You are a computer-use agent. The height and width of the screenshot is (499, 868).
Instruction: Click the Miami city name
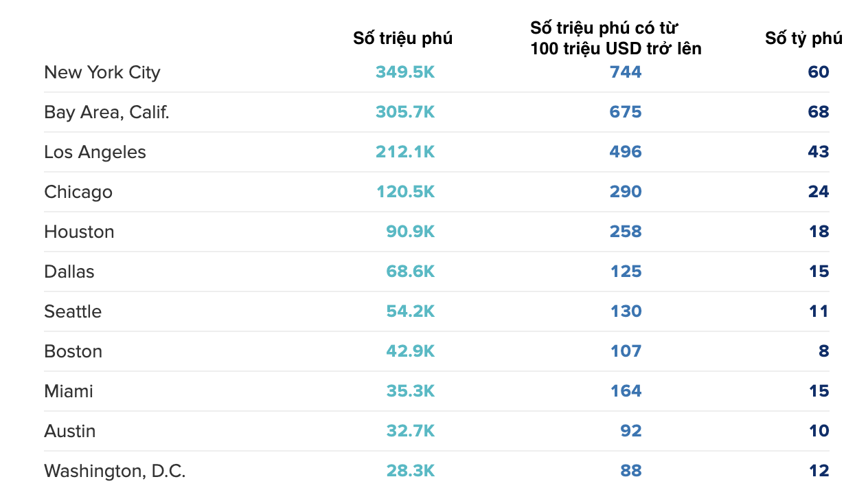tap(68, 391)
